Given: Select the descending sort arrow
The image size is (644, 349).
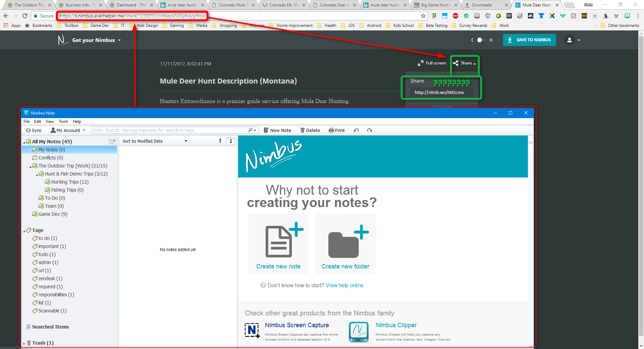Looking at the screenshot, I should pyautogui.click(x=231, y=141).
